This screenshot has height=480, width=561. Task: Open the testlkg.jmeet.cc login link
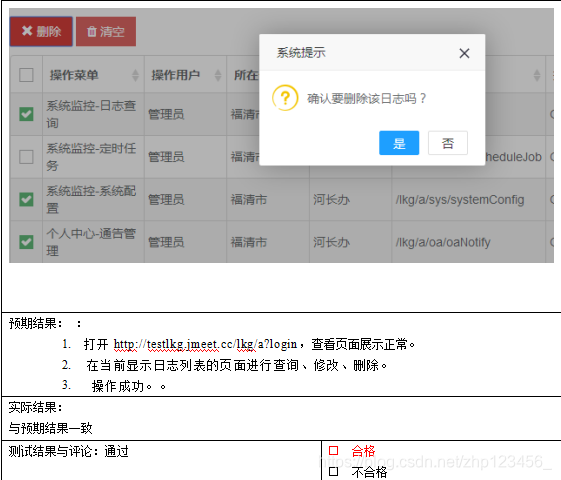(205, 344)
